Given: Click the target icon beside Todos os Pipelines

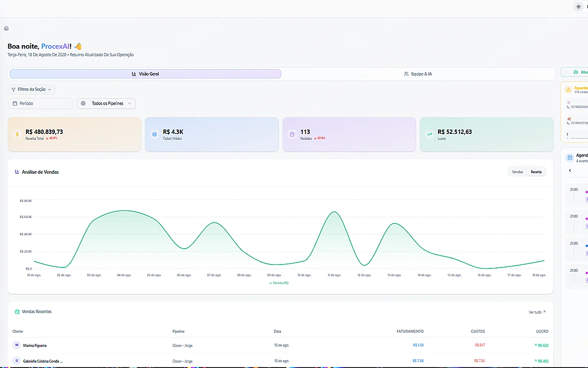Looking at the screenshot, I should point(83,104).
